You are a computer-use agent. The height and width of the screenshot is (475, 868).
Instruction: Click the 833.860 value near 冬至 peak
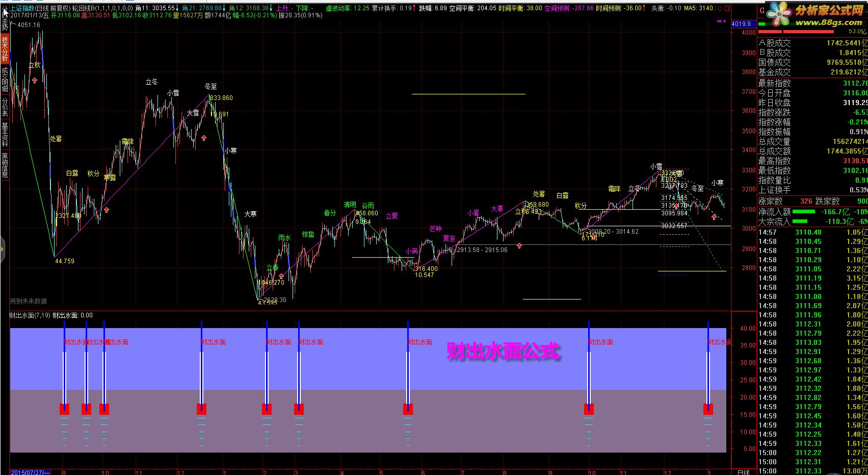[x=221, y=98]
